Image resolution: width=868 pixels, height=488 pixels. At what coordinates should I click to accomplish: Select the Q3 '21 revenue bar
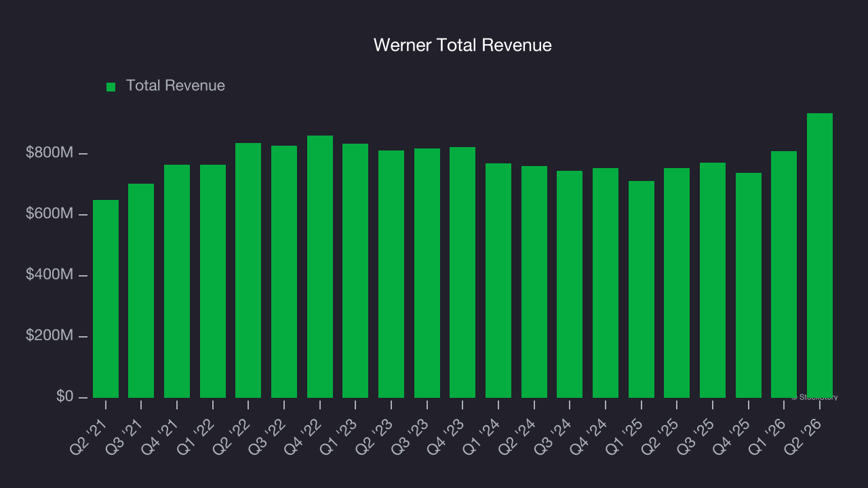tap(141, 291)
